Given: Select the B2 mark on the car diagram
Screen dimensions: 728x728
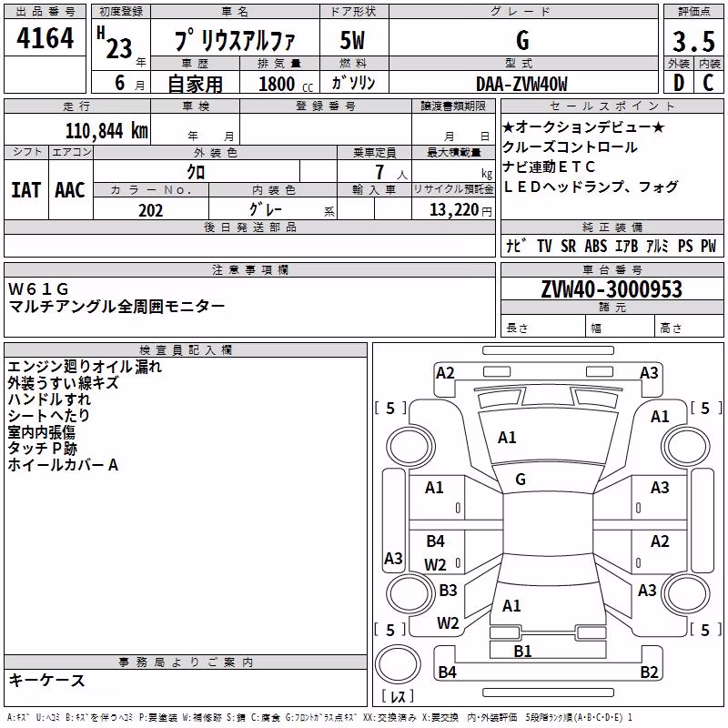Looking at the screenshot, I should coord(649,672).
